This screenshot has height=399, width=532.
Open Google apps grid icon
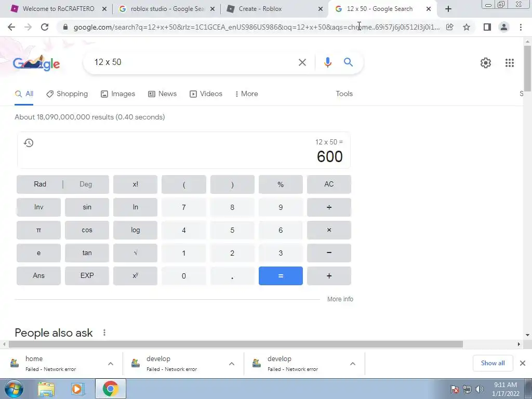click(509, 63)
